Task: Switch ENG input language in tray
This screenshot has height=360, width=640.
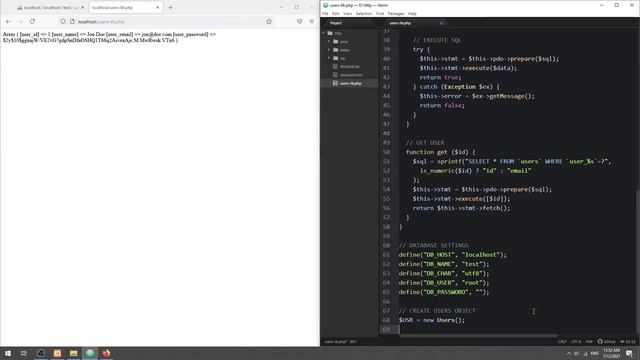Action: (x=595, y=353)
